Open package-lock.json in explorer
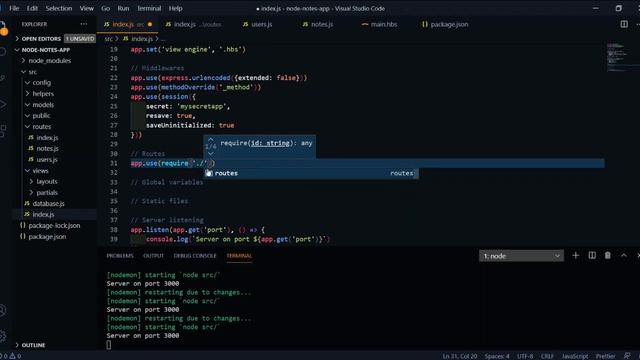This screenshot has height=360, width=640. [54, 225]
